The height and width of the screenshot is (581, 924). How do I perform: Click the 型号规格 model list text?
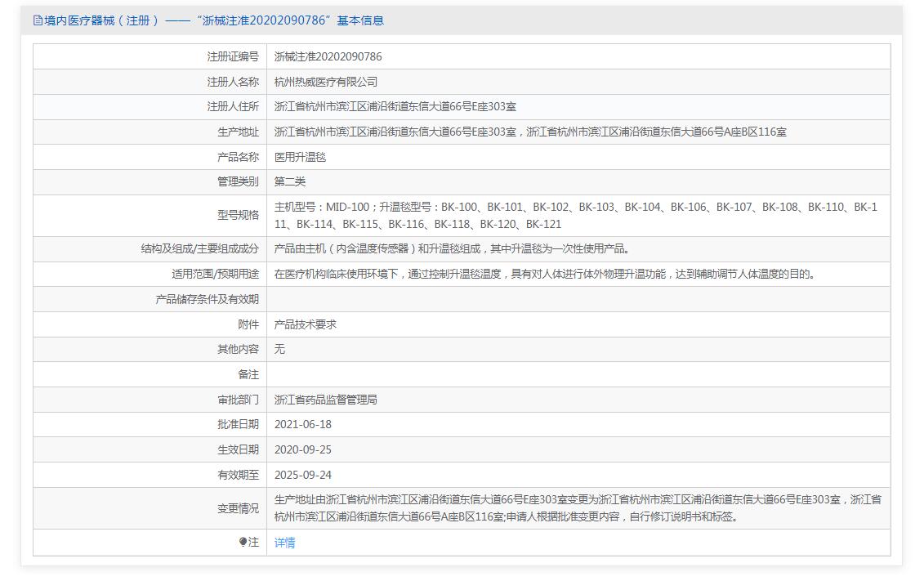pyautogui.click(x=575, y=216)
